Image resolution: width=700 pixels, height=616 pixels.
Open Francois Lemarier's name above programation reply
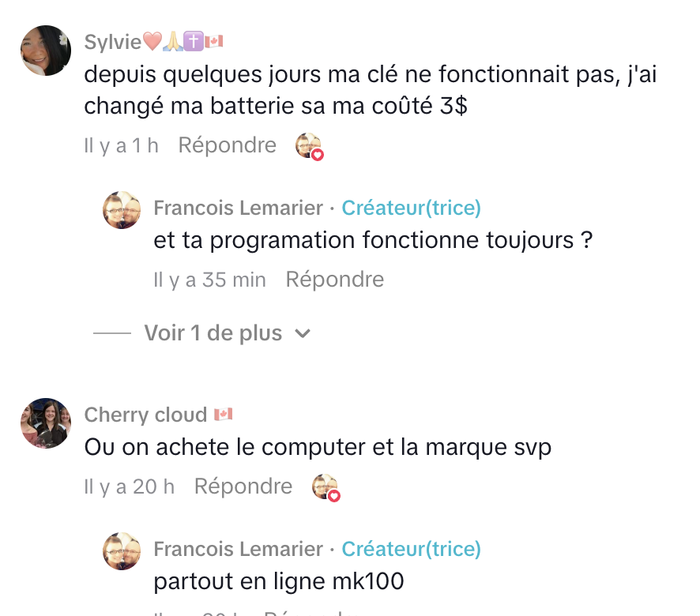238,208
